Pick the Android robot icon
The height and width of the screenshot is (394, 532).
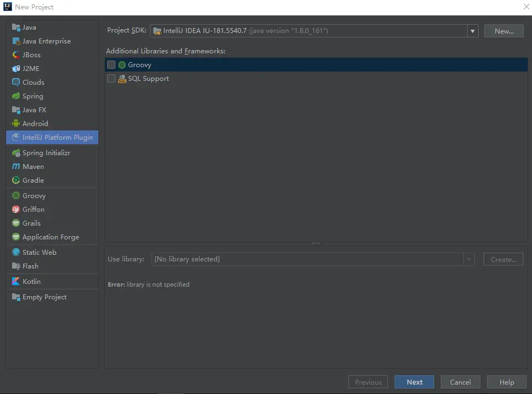(x=16, y=124)
